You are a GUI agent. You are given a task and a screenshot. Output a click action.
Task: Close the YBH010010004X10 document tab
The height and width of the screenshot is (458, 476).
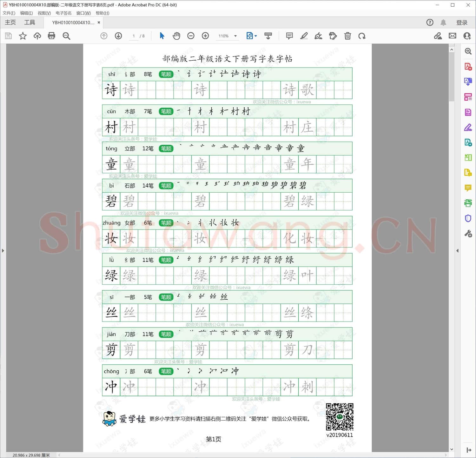click(99, 23)
